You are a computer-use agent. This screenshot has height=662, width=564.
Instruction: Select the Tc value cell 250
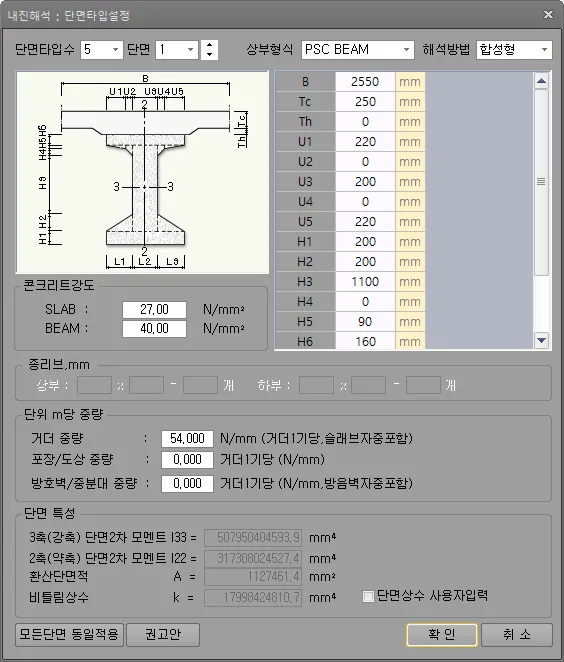click(x=365, y=102)
